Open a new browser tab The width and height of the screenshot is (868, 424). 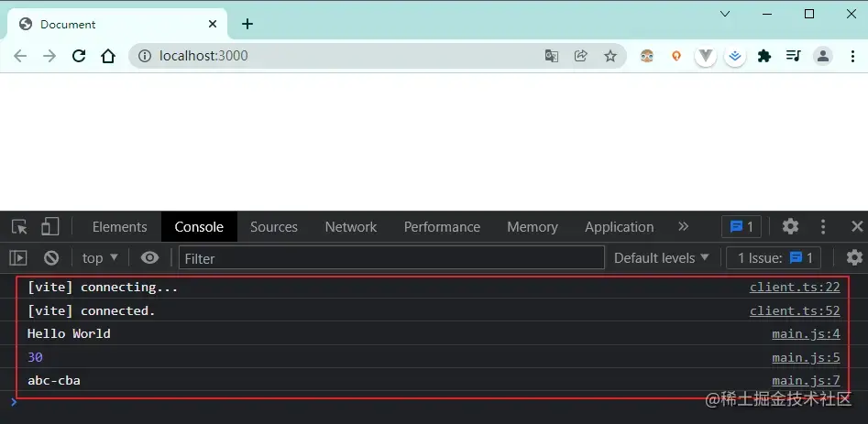coord(247,24)
